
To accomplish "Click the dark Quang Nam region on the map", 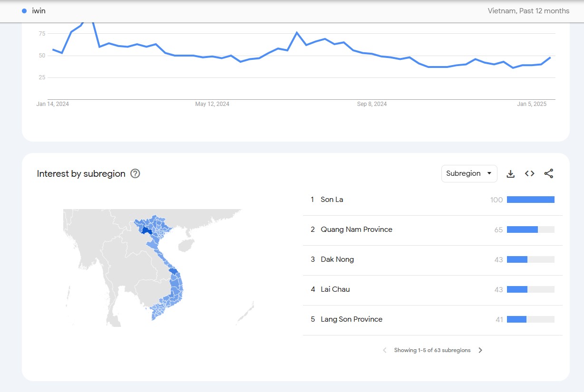I will (x=174, y=271).
